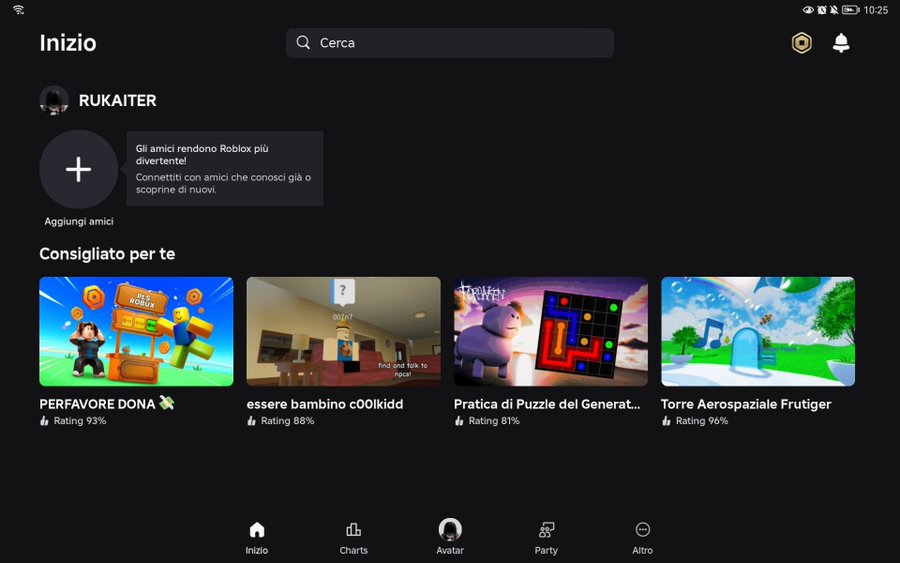The width and height of the screenshot is (900, 563).
Task: Click thumbs-up icon beside Rating 81%
Action: pyautogui.click(x=459, y=421)
